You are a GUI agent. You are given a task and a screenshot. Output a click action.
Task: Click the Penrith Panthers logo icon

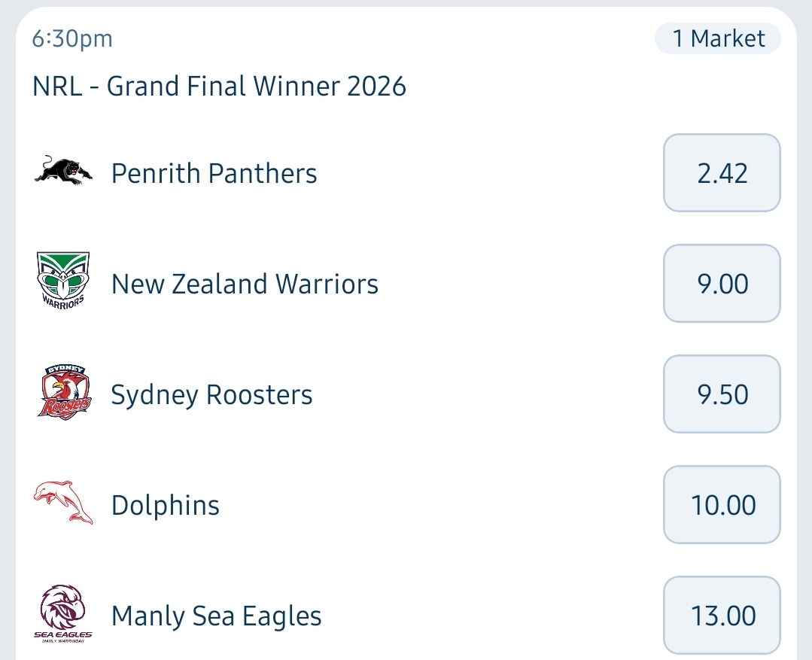point(63,171)
